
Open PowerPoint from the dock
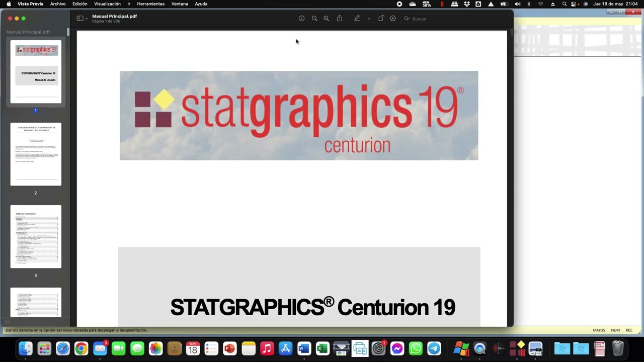[x=230, y=348]
